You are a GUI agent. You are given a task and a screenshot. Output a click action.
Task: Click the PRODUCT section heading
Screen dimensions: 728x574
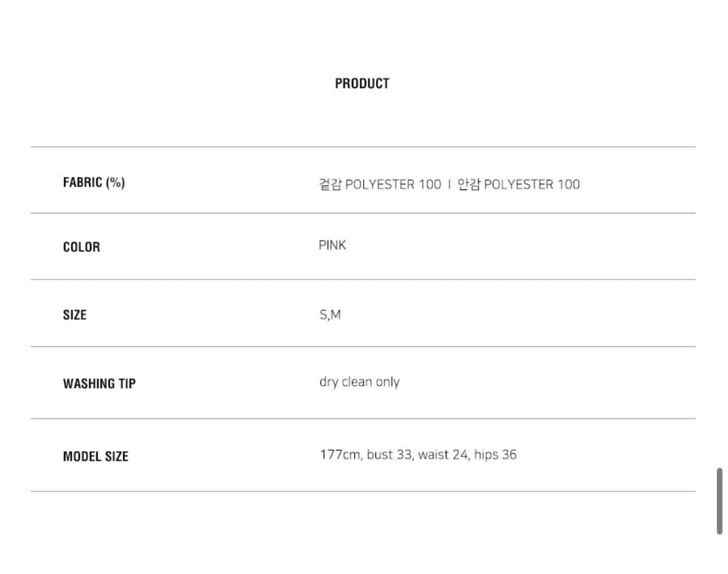pos(362,83)
